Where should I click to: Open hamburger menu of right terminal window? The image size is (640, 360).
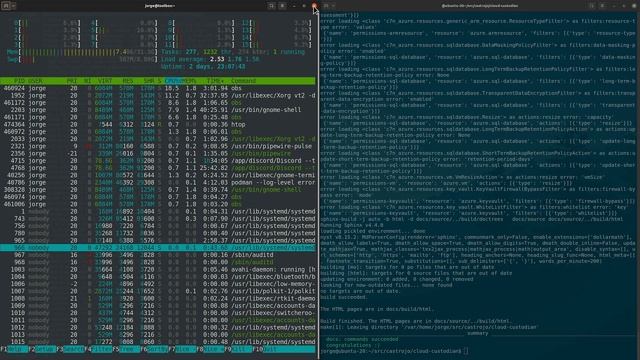[602, 6]
